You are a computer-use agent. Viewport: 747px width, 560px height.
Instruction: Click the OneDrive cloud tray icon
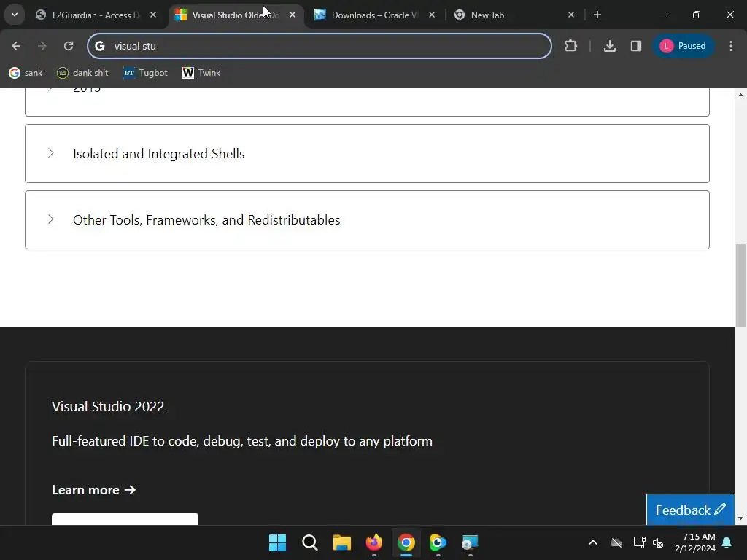tap(616, 542)
